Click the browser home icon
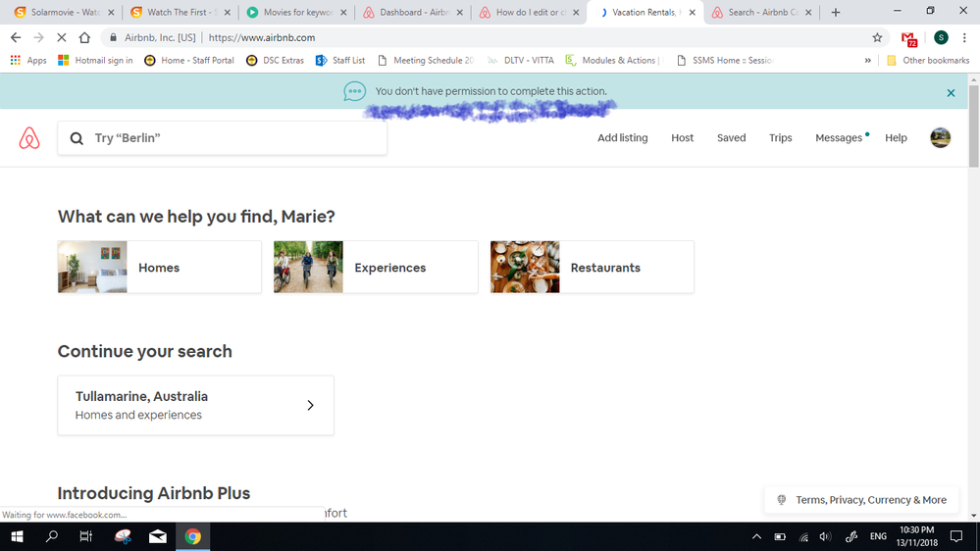This screenshot has height=551, width=980. click(84, 38)
